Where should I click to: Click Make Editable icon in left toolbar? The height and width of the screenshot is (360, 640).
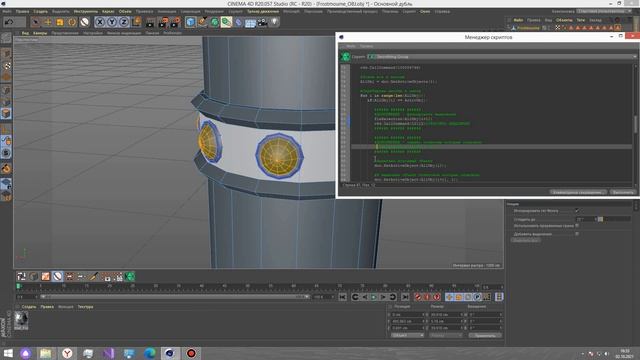coord(6,38)
